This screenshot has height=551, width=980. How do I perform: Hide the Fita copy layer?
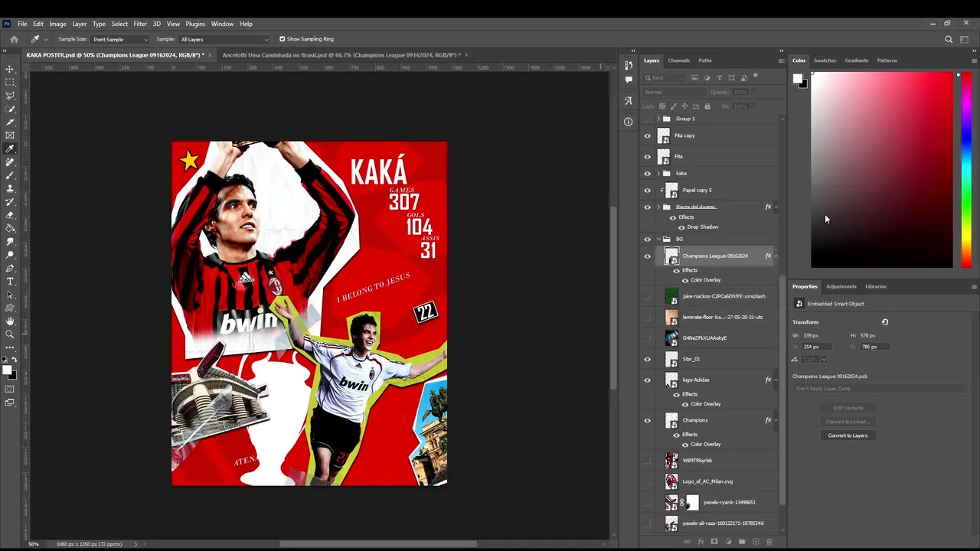[648, 136]
